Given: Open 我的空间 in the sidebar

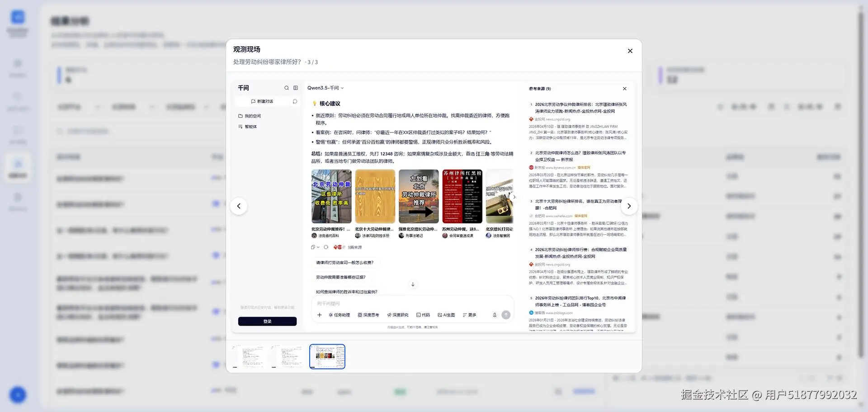Looking at the screenshot, I should (250, 116).
